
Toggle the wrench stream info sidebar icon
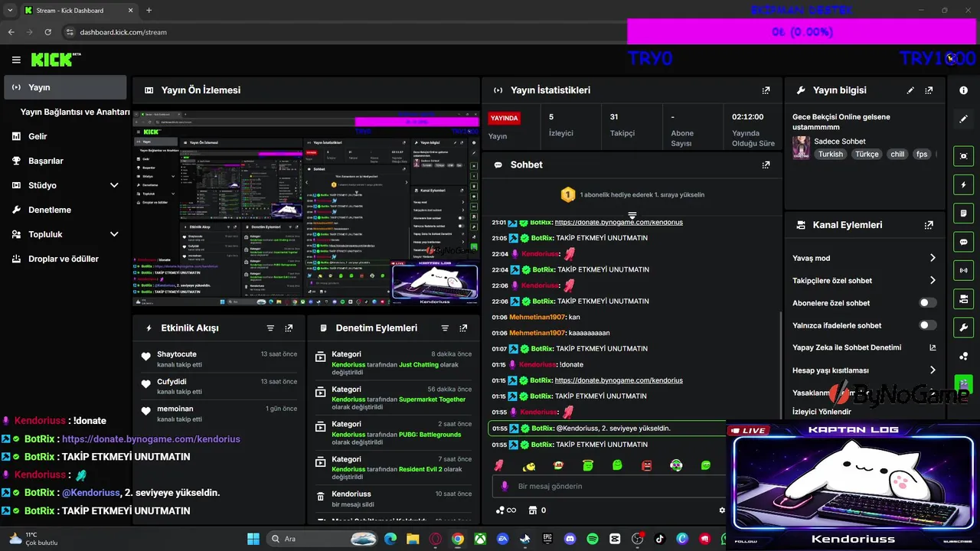point(964,328)
